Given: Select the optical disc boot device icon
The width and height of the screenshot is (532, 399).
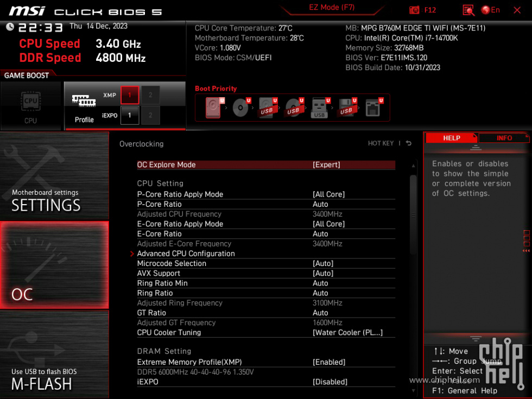Looking at the screenshot, I should [241, 107].
